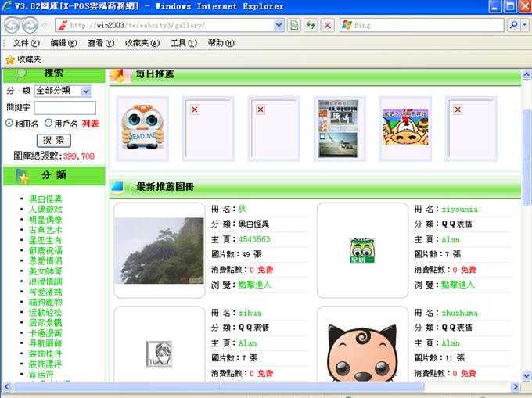Click the Forward navigation arrow
The height and width of the screenshot is (398, 532).
(x=31, y=25)
